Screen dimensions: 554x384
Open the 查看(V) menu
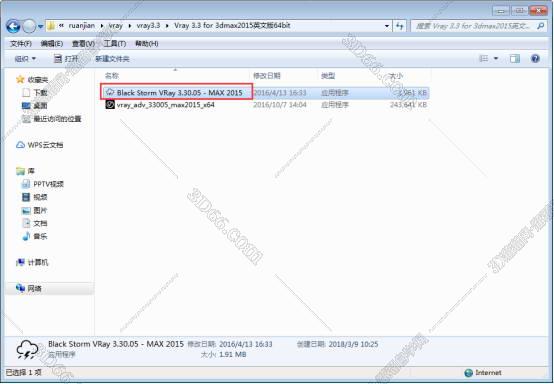[x=83, y=43]
